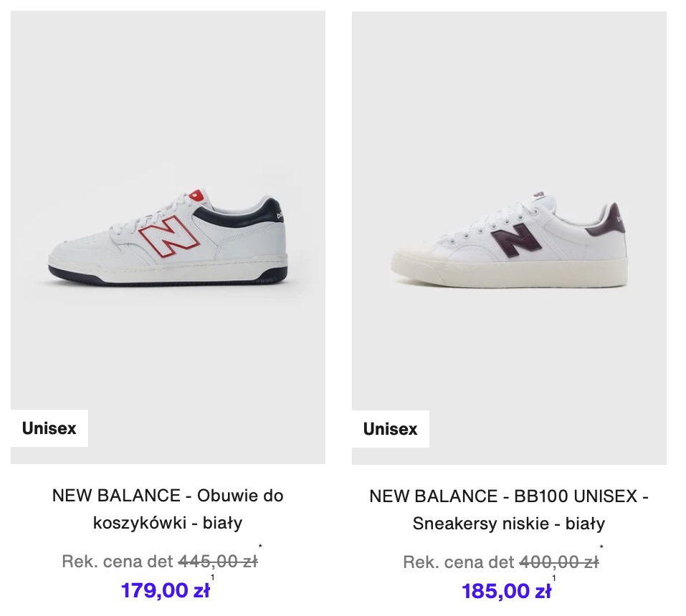Image resolution: width=686 pixels, height=616 pixels.
Task: Click the Unisex badge on the basketball shoe
Action: coord(49,428)
